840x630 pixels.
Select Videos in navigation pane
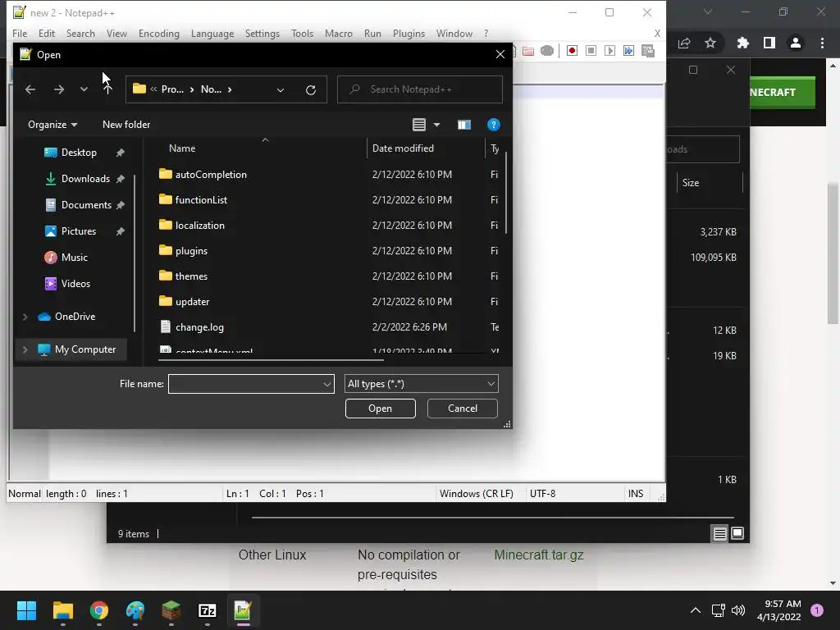pos(75,284)
